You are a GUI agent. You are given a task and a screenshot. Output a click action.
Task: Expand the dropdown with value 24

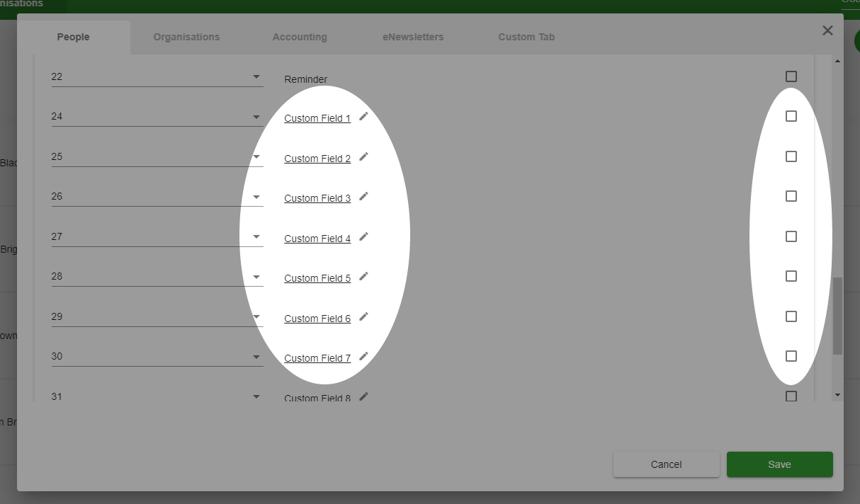157,117
